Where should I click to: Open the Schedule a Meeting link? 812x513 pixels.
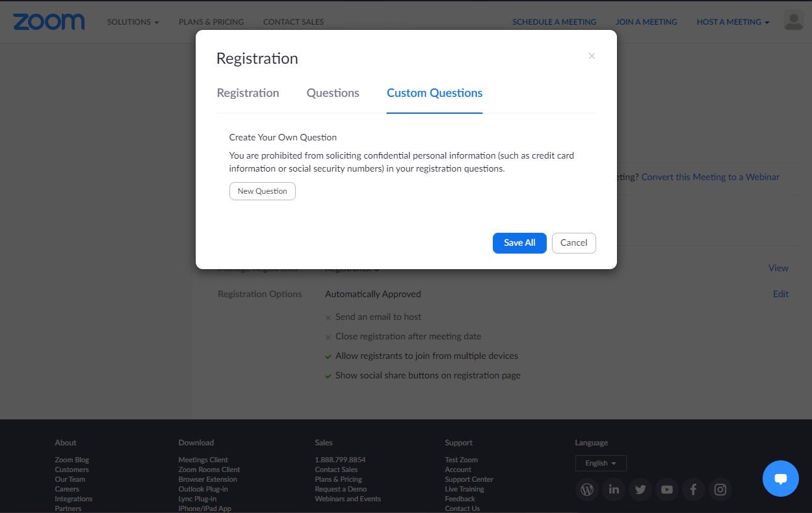click(x=554, y=22)
